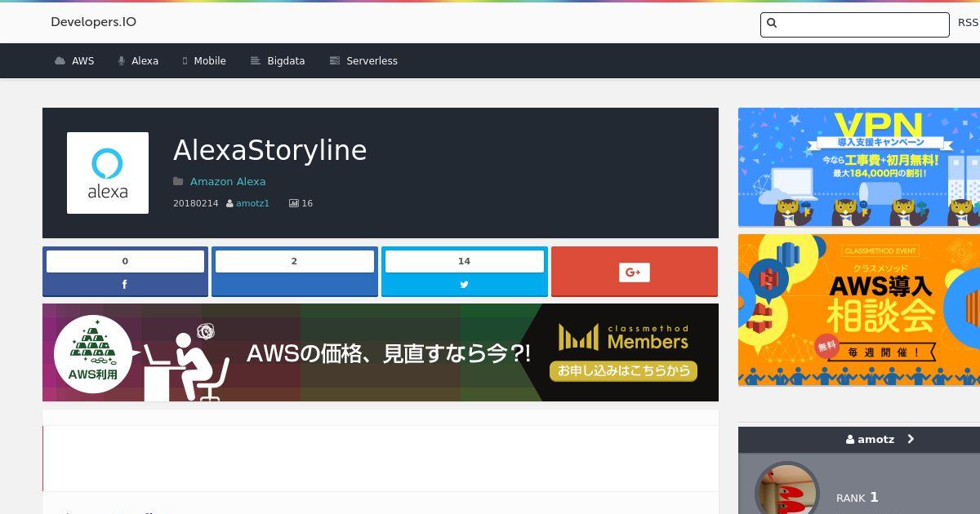The height and width of the screenshot is (514, 980).
Task: Click the alexa logo thumbnail
Action: [108, 173]
